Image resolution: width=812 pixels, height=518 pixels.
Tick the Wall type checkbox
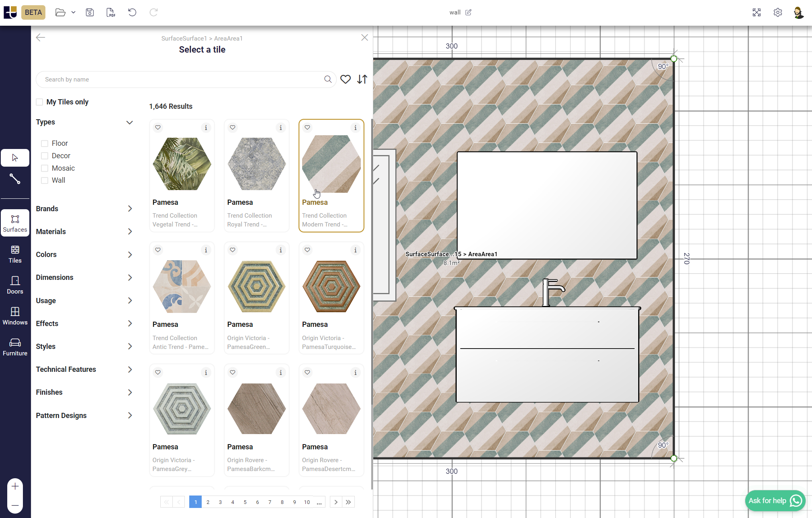coord(45,181)
